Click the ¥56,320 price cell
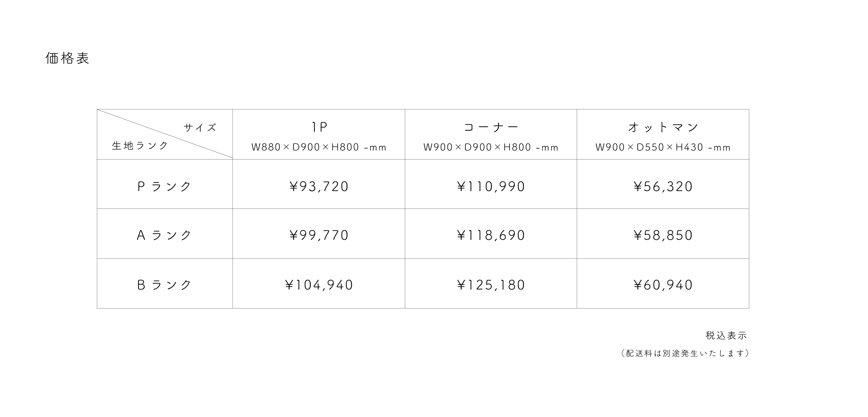 pyautogui.click(x=663, y=187)
